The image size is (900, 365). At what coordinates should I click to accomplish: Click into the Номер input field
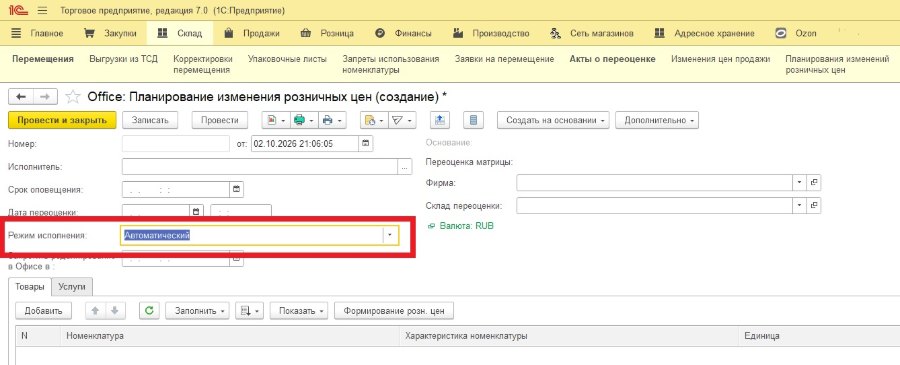pyautogui.click(x=176, y=143)
